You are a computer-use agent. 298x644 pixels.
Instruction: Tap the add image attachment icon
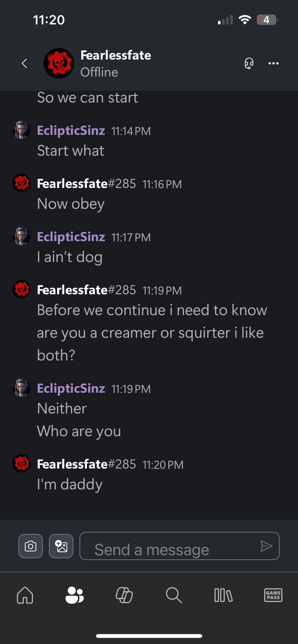tap(61, 546)
